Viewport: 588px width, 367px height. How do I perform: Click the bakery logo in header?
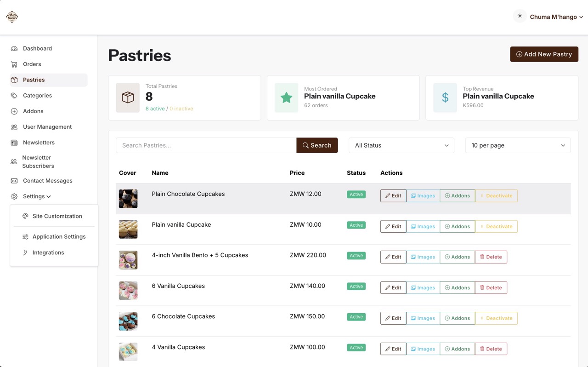tap(12, 17)
